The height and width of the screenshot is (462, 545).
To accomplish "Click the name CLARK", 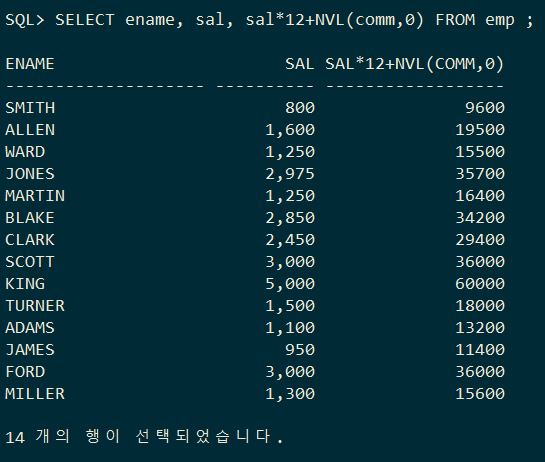I will click(x=30, y=240).
